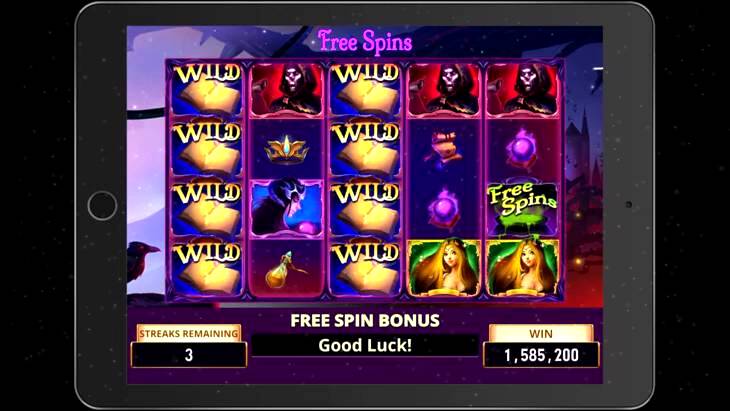Click the FREE SPIN BONUS heading
Screen dimensions: 730x411
click(365, 320)
